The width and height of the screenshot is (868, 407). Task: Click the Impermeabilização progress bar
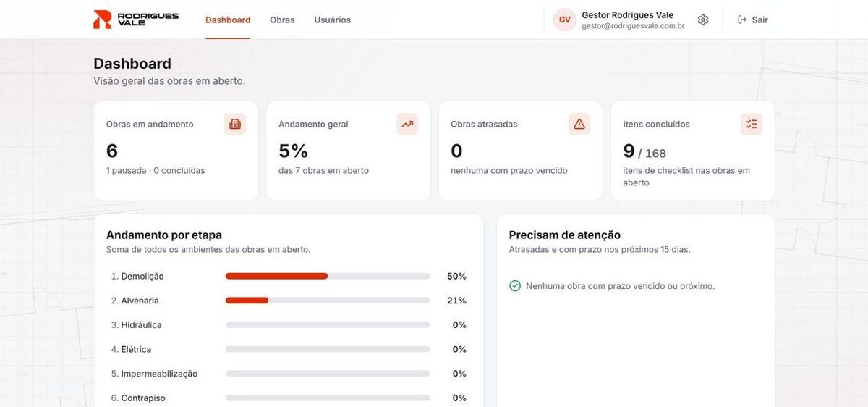(x=328, y=374)
